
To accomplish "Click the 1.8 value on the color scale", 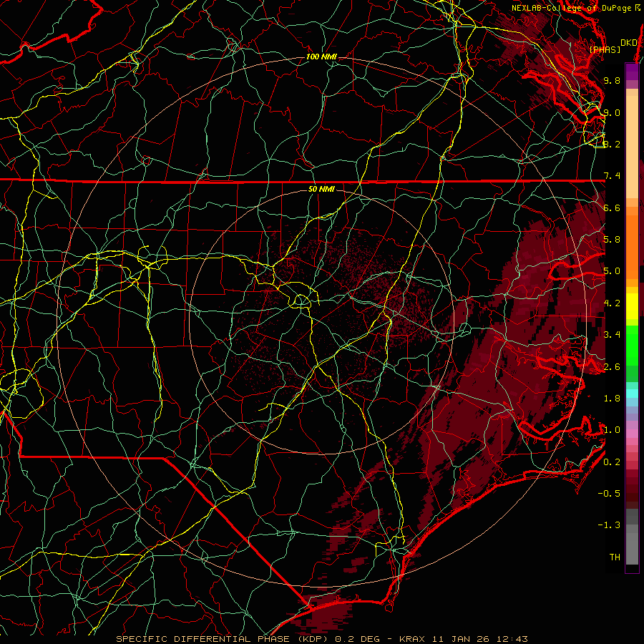I will pos(612,399).
